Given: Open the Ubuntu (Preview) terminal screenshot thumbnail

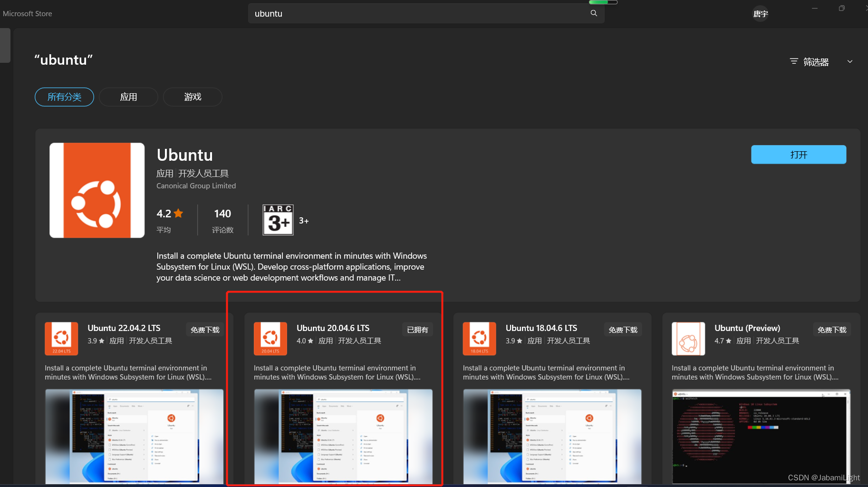Looking at the screenshot, I should (x=761, y=437).
